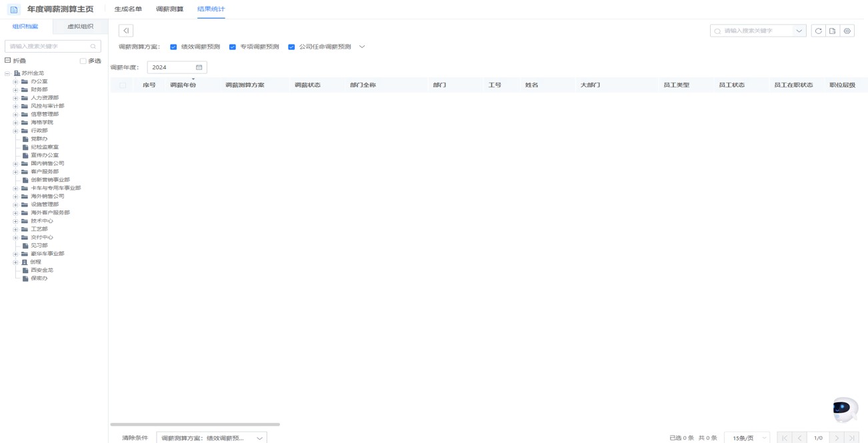Click the export file icon
The width and height of the screenshot is (868, 443).
pos(833,31)
